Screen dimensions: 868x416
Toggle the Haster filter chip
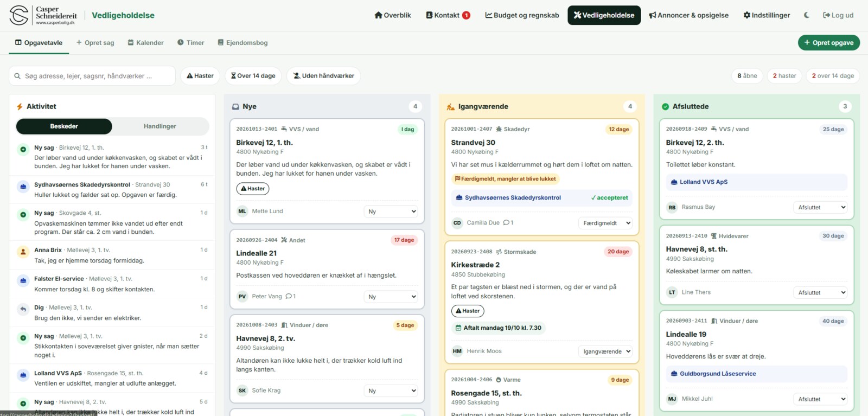[x=200, y=76]
